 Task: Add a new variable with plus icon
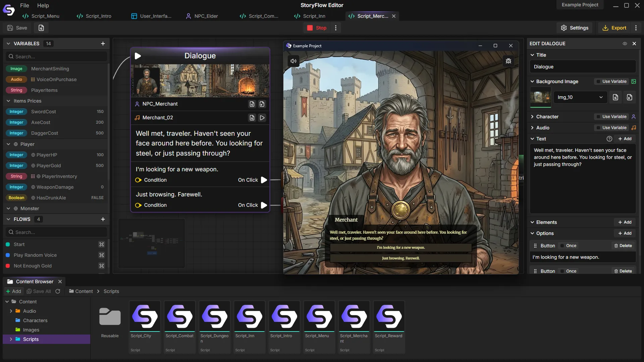pos(103,44)
